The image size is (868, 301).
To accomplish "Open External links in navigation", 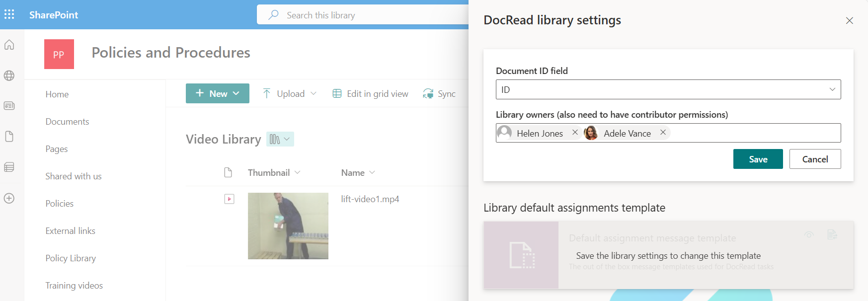I will tap(70, 231).
